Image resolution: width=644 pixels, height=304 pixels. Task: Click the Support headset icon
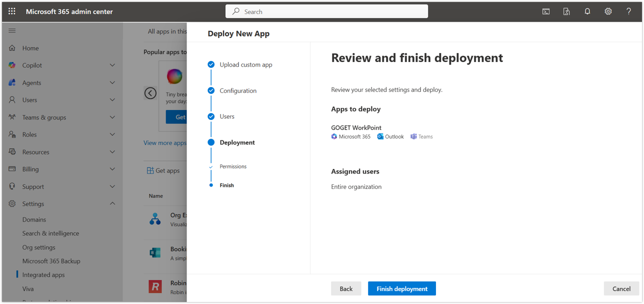pyautogui.click(x=12, y=186)
